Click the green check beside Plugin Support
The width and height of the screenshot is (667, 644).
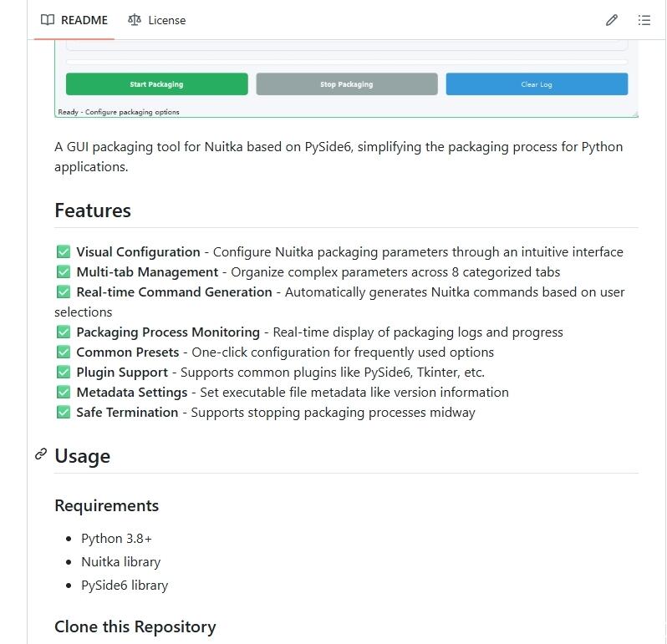click(x=64, y=372)
